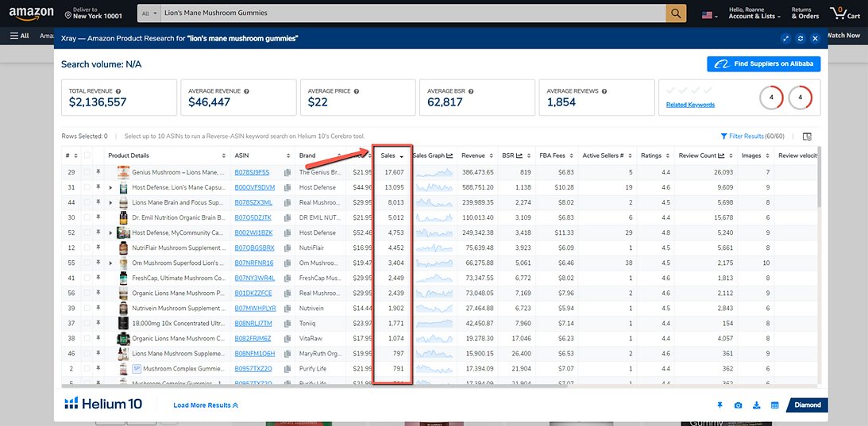
Task: Take a screenshot with the camera icon
Action: 738,405
